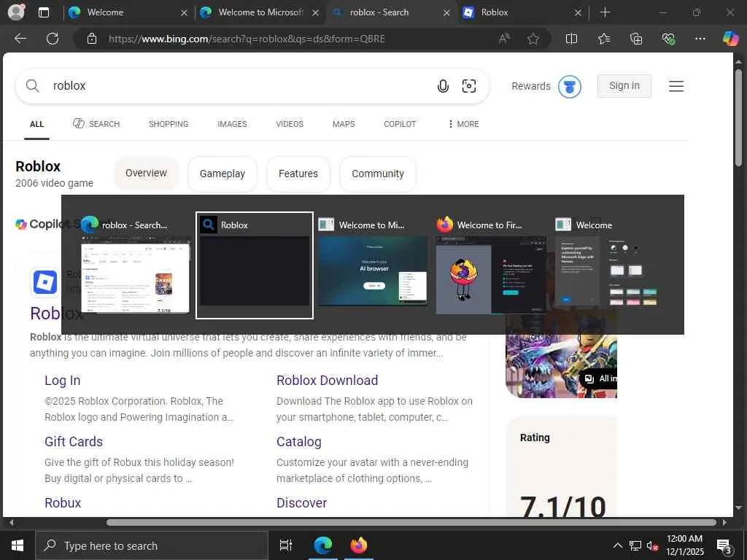Screen dimensions: 747x560
Task: Open the Catalog link
Action: tap(299, 441)
